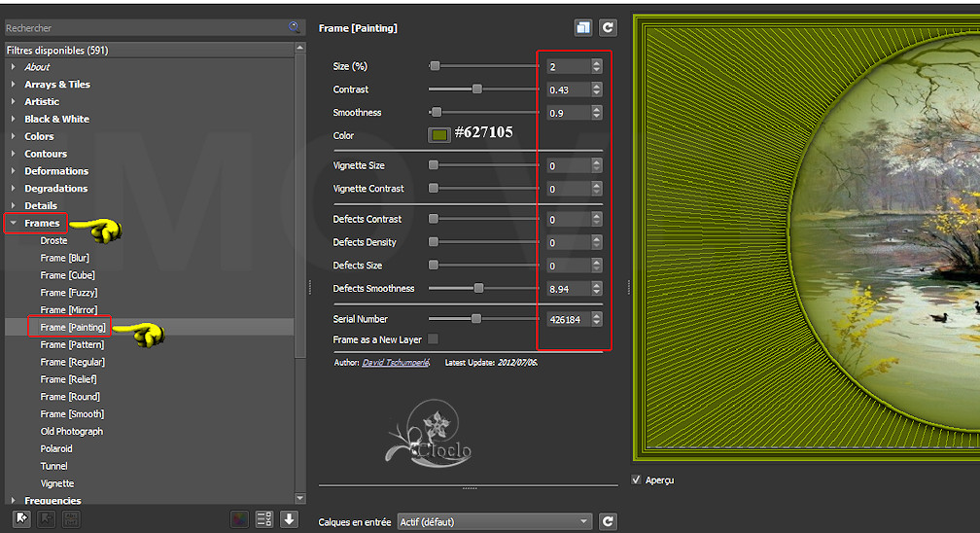
Task: Click the Contrast slider handle
Action: pyautogui.click(x=477, y=89)
